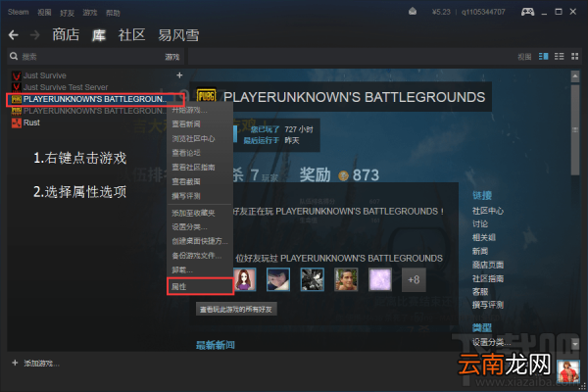The width and height of the screenshot is (588, 392).
Task: Open Big Picture mode controller icon
Action: 527,12
